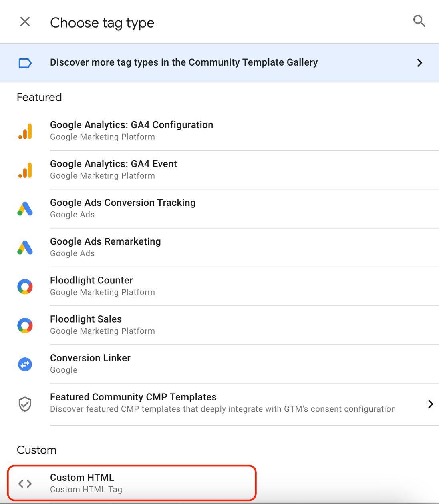Image resolution: width=439 pixels, height=504 pixels.
Task: Close the Choose tag type dialog
Action: point(24,22)
